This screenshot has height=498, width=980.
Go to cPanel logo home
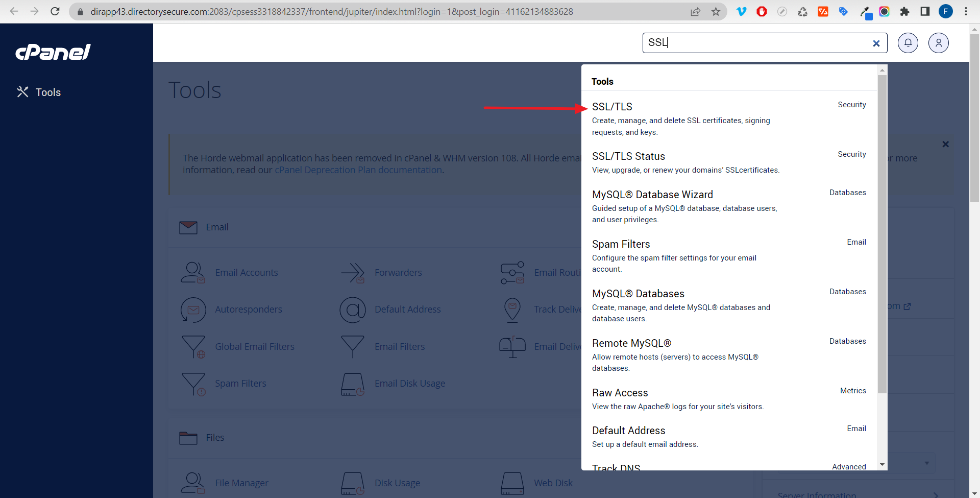[x=53, y=52]
